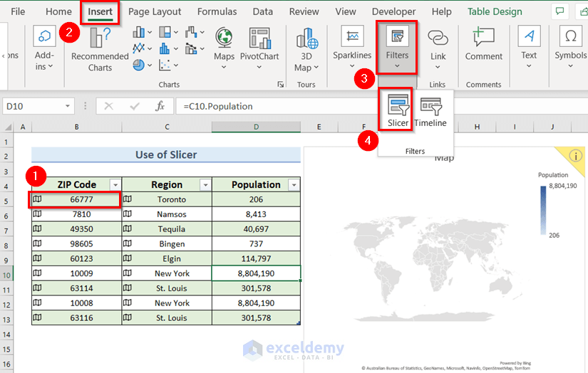Open Charts dialog launcher

[x=281, y=84]
